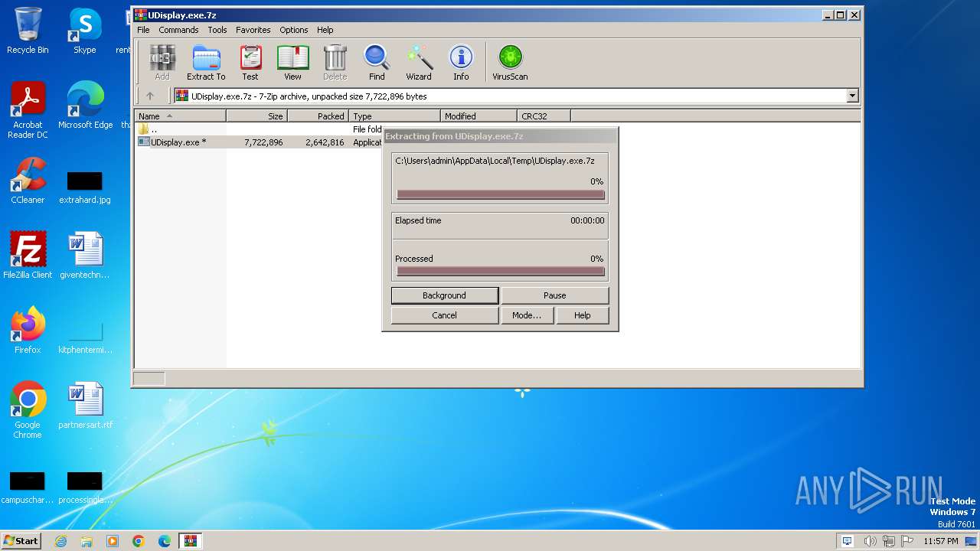The height and width of the screenshot is (551, 980).
Task: Open the volume tray icon
Action: click(869, 541)
